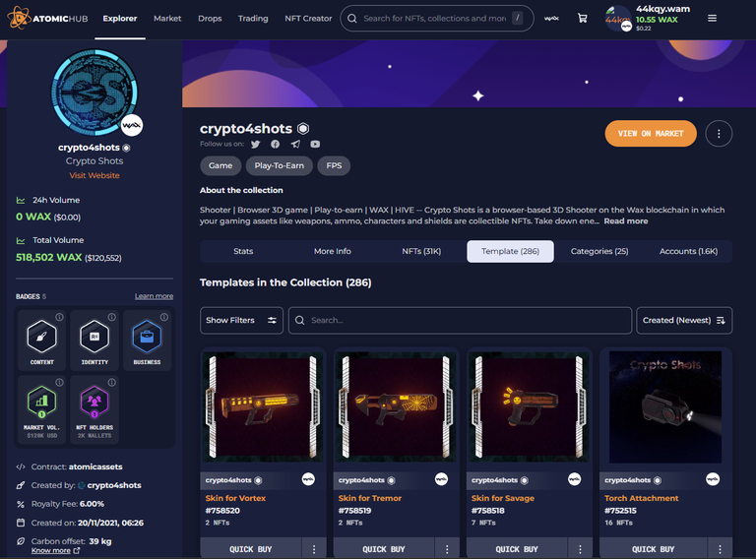The width and height of the screenshot is (756, 559).
Task: Focus the top NFT search field
Action: pos(437,19)
